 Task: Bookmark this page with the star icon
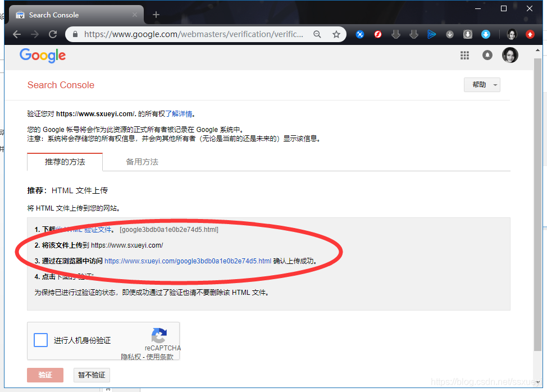tap(336, 34)
